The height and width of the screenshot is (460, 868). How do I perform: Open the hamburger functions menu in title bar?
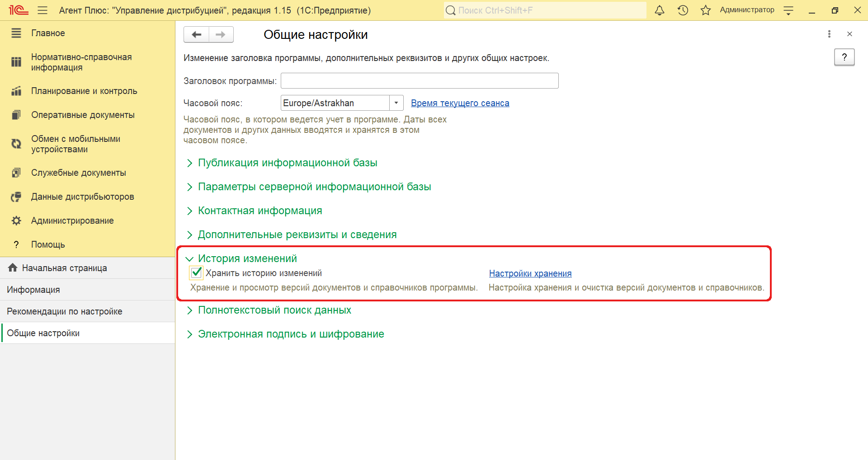point(42,10)
